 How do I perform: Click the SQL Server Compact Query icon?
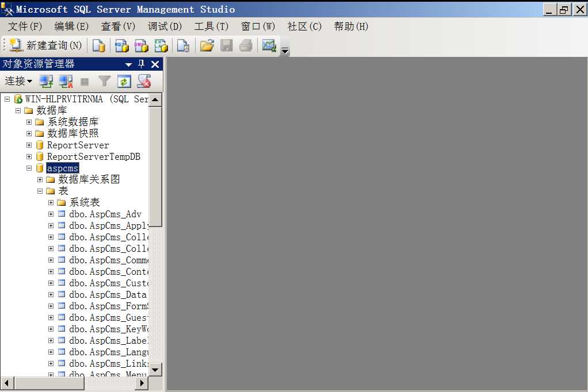(183, 45)
